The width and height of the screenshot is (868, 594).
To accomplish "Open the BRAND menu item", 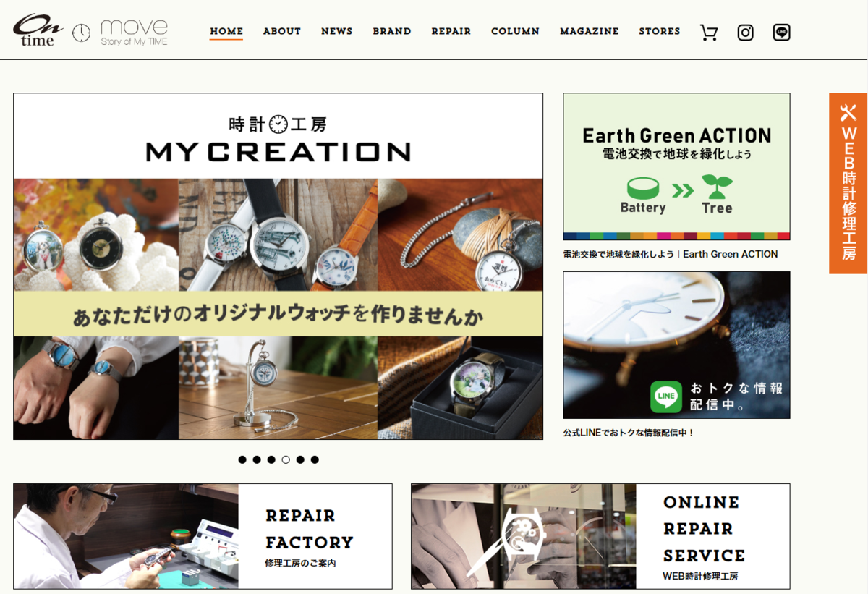I will 392,31.
